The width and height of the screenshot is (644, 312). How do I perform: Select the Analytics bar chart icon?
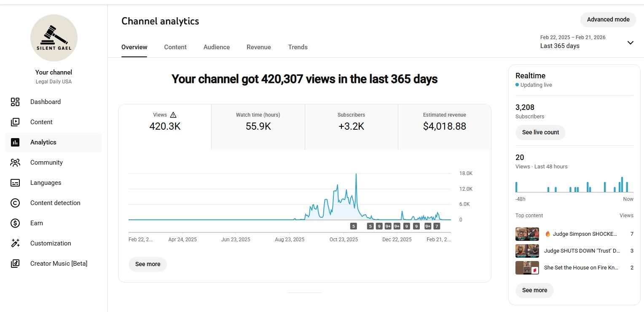coord(15,142)
